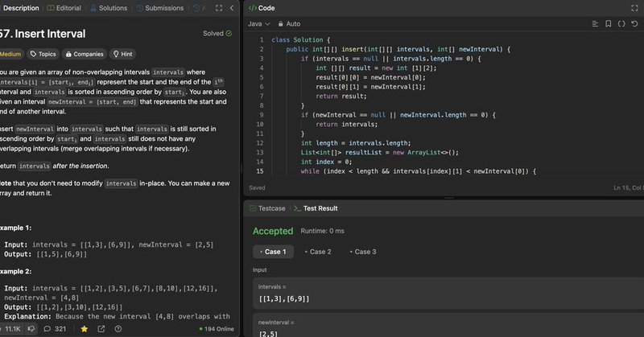View the Submissions tab
Viewport: 644px width, 337px height.
pyautogui.click(x=159, y=8)
